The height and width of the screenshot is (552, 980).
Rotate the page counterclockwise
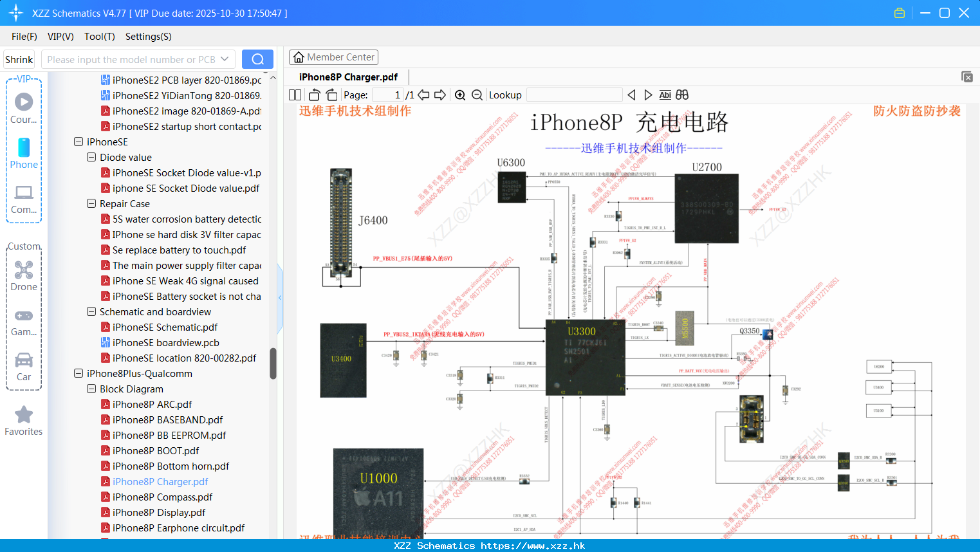[x=315, y=95]
